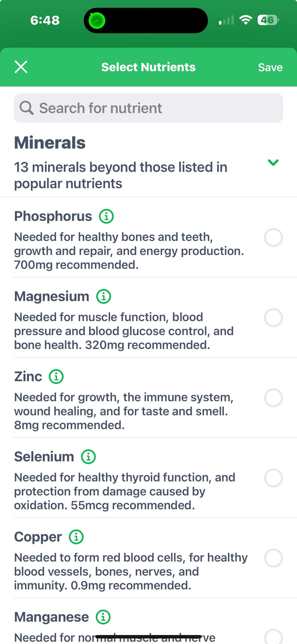
Task: View Selenium info details
Action: click(88, 457)
